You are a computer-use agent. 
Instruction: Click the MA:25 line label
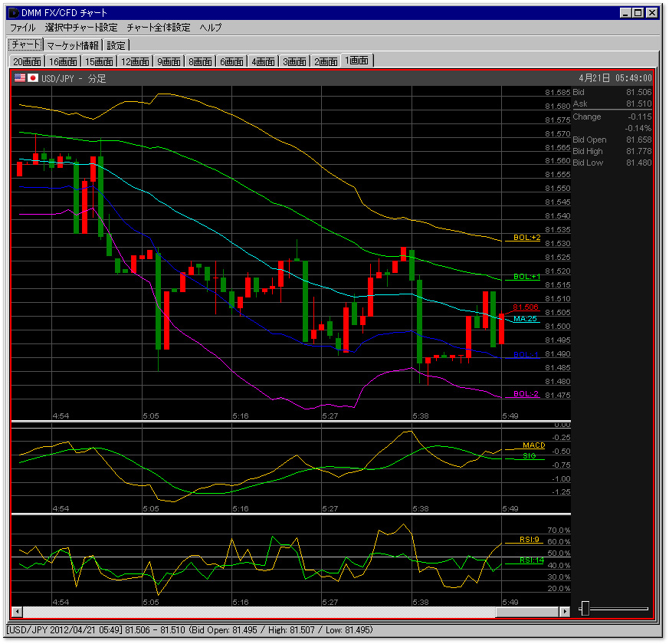(x=525, y=319)
